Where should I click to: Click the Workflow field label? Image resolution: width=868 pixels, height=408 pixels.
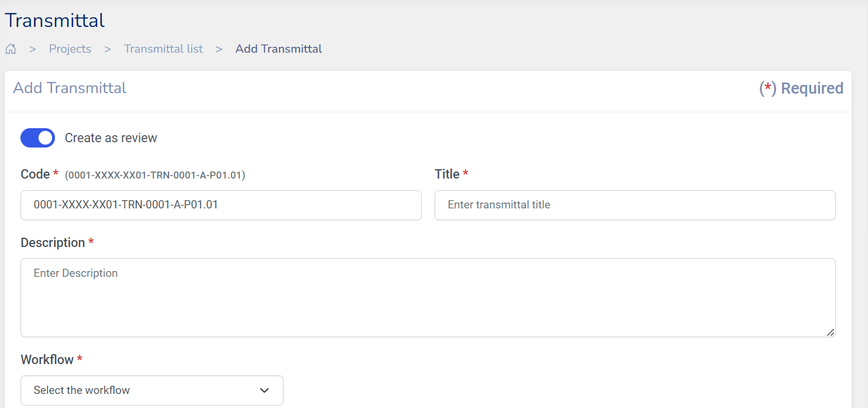tap(47, 360)
